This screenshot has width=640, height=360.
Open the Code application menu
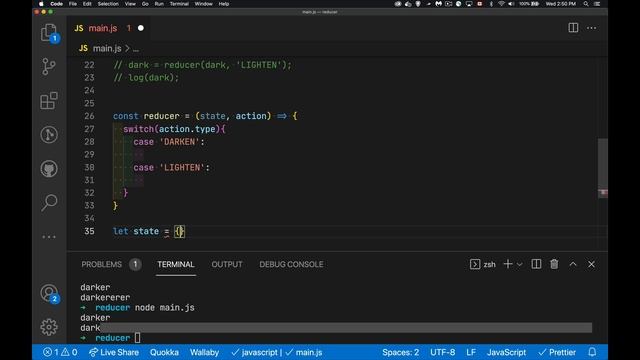pos(56,4)
